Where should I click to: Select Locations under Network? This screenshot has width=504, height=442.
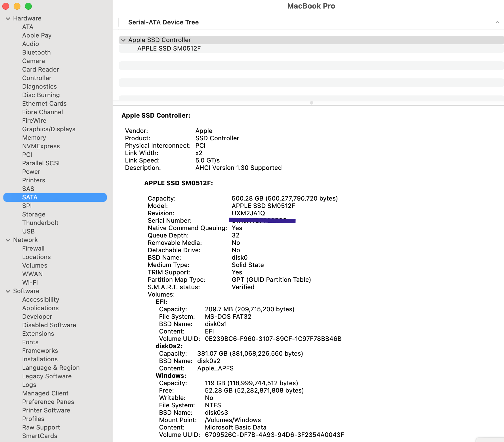(36, 257)
